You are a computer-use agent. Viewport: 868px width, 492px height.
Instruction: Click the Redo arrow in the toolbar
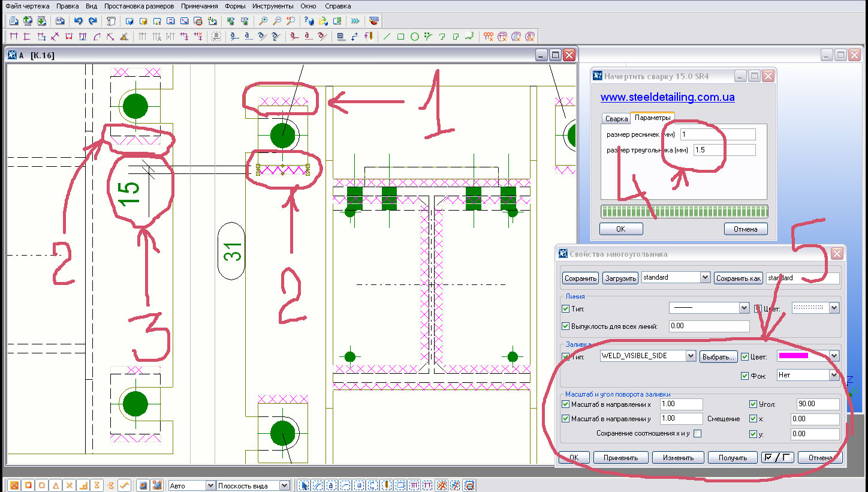(92, 21)
